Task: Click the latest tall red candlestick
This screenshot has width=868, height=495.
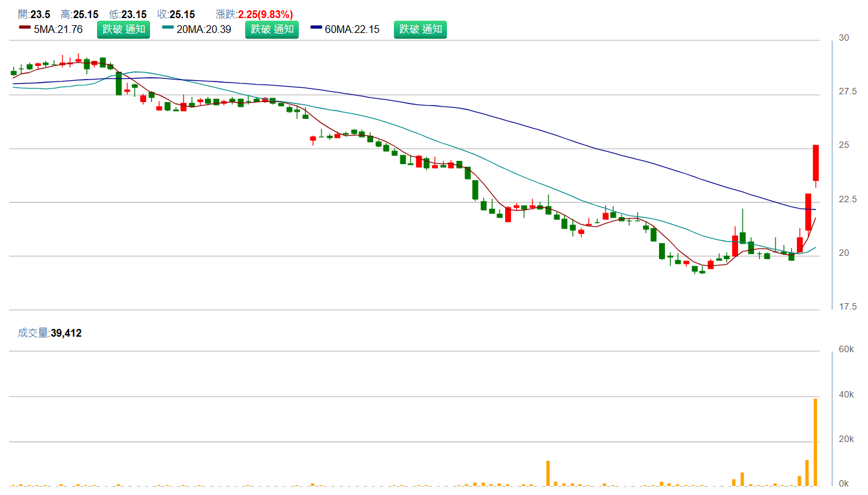Action: (x=816, y=163)
